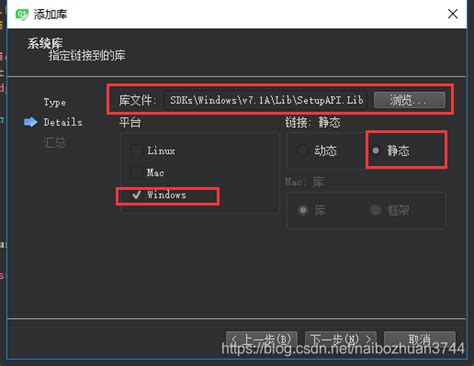
Task: Click the 添加库 window title text
Action: pyautogui.click(x=50, y=14)
